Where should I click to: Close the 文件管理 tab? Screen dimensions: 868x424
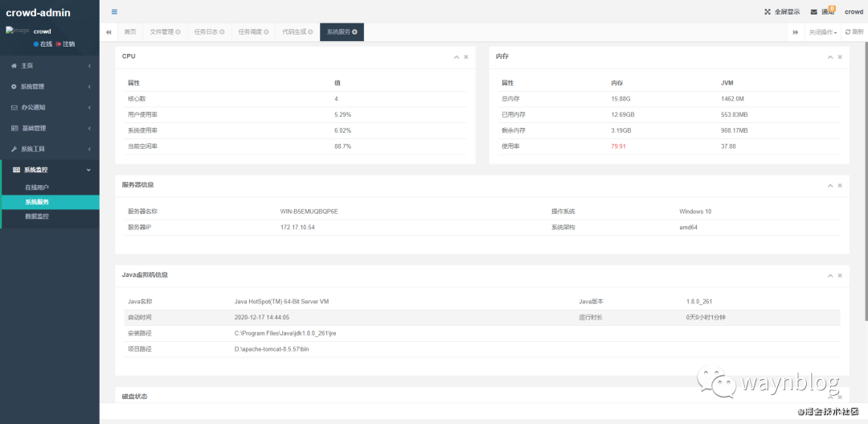[178, 32]
